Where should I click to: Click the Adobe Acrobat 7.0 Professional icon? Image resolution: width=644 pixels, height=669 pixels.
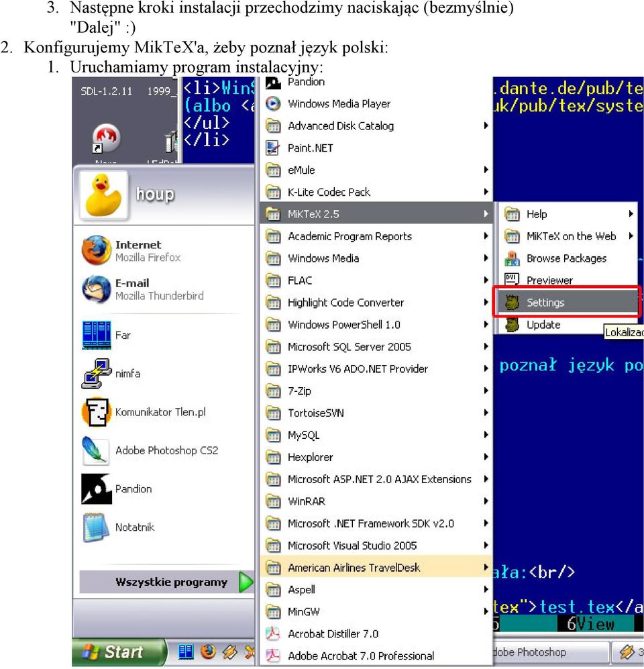(x=273, y=656)
